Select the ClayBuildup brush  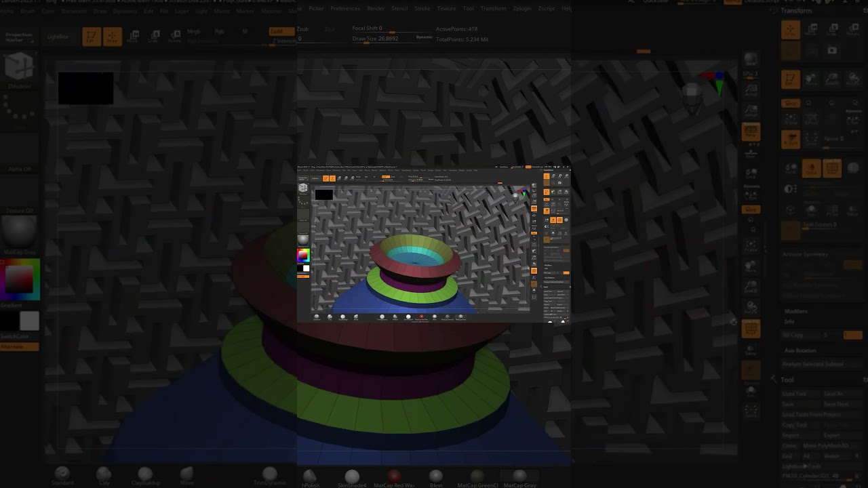(145, 476)
